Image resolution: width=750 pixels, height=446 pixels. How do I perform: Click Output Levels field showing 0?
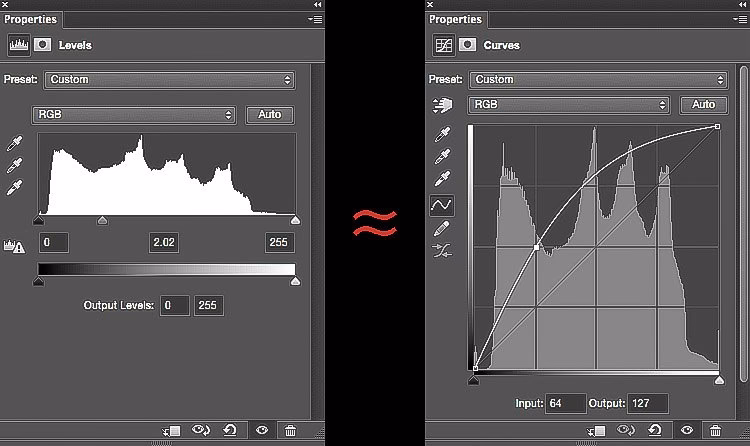(x=175, y=305)
